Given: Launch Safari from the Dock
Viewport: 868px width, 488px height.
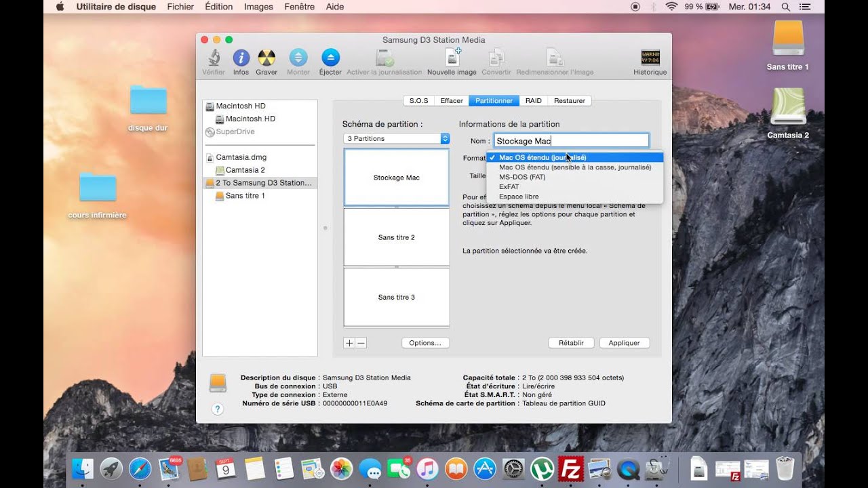Looking at the screenshot, I should [x=140, y=468].
